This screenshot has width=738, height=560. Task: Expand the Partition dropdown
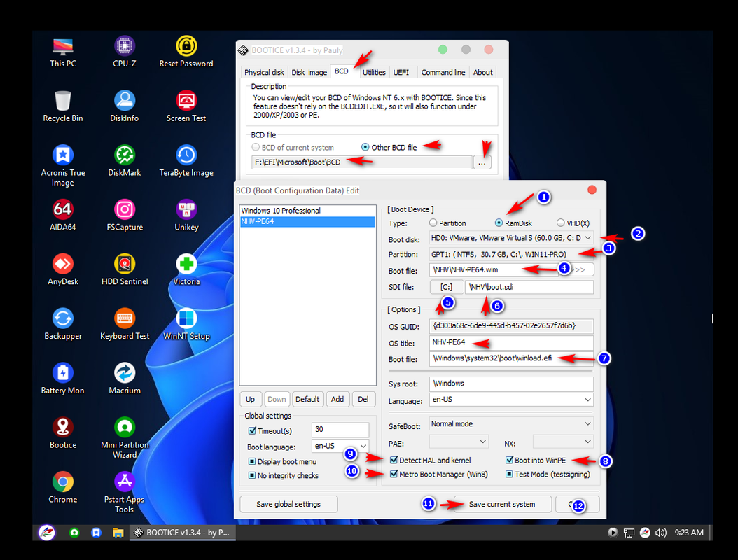pos(511,255)
